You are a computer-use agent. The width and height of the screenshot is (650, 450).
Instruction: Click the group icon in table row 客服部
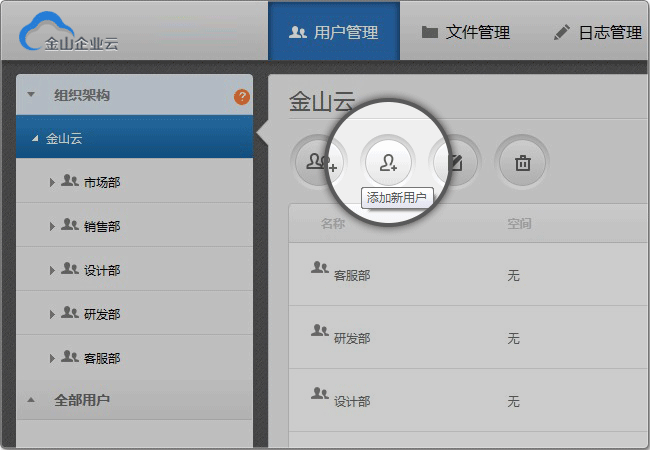coord(320,267)
